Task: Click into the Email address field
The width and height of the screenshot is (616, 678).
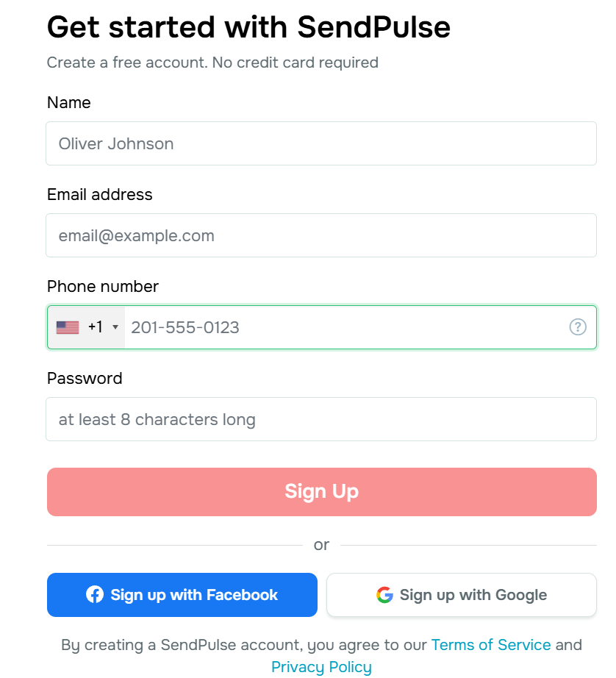Action: click(x=321, y=235)
